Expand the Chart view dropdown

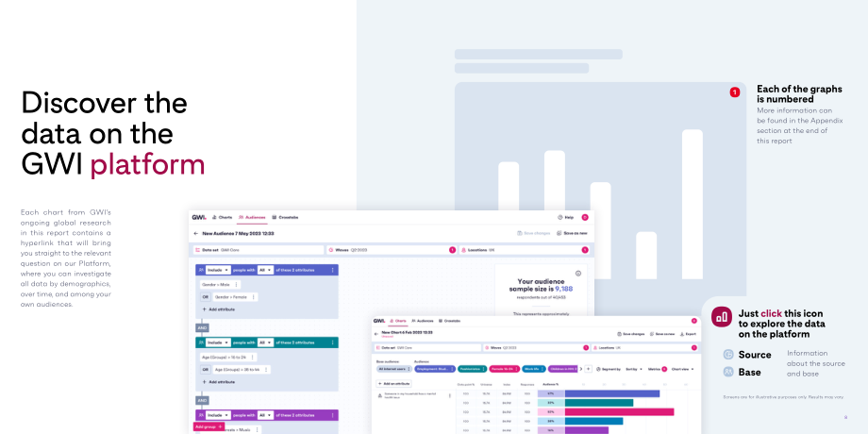point(682,369)
